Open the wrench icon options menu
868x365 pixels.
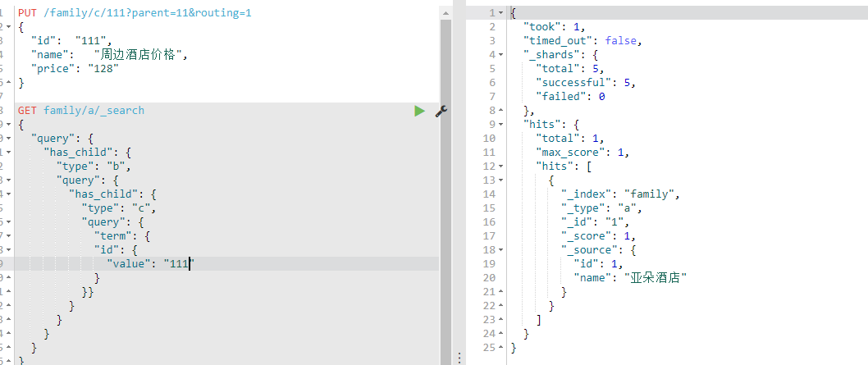point(441,111)
